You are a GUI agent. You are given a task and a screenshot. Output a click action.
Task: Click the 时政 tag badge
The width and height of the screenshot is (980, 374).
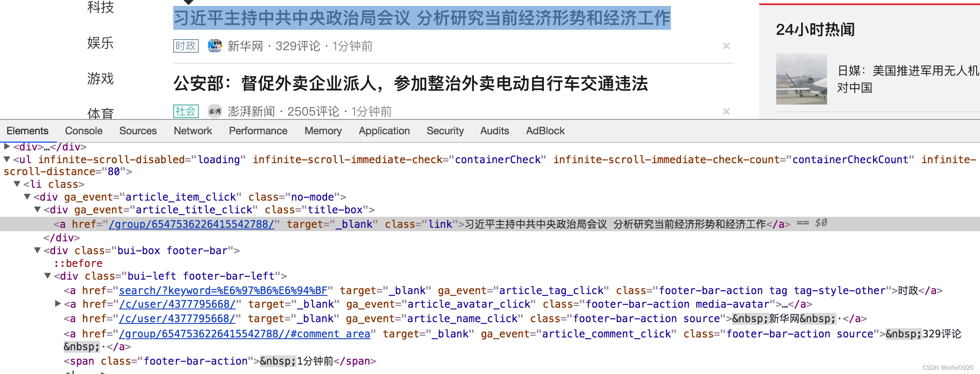186,45
